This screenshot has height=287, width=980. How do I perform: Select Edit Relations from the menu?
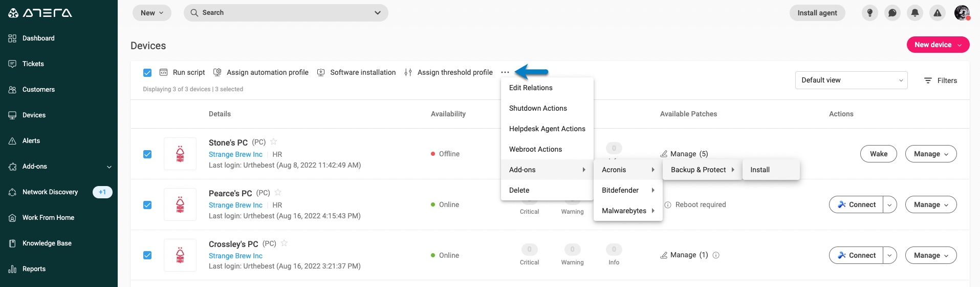coord(547,88)
